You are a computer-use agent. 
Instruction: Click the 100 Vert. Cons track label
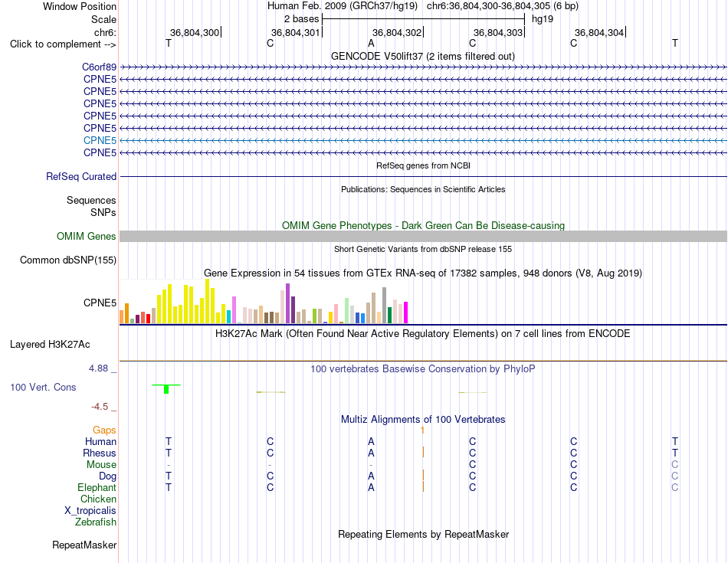[x=43, y=388]
